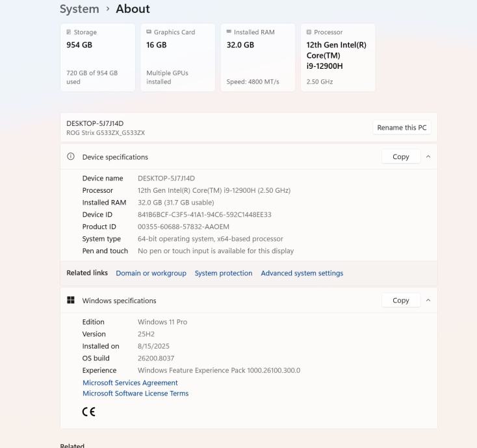Click the Rename this PC button
The height and width of the screenshot is (448, 477).
(402, 127)
